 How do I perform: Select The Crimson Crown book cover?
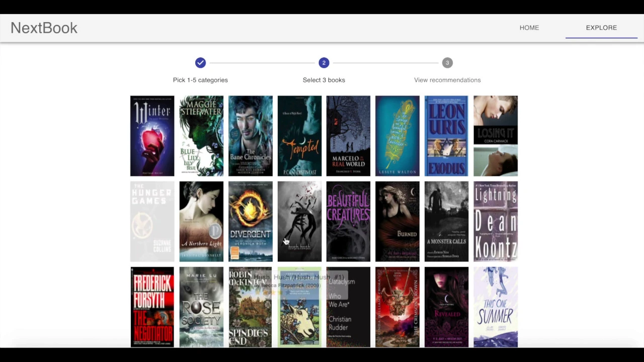[x=397, y=307]
